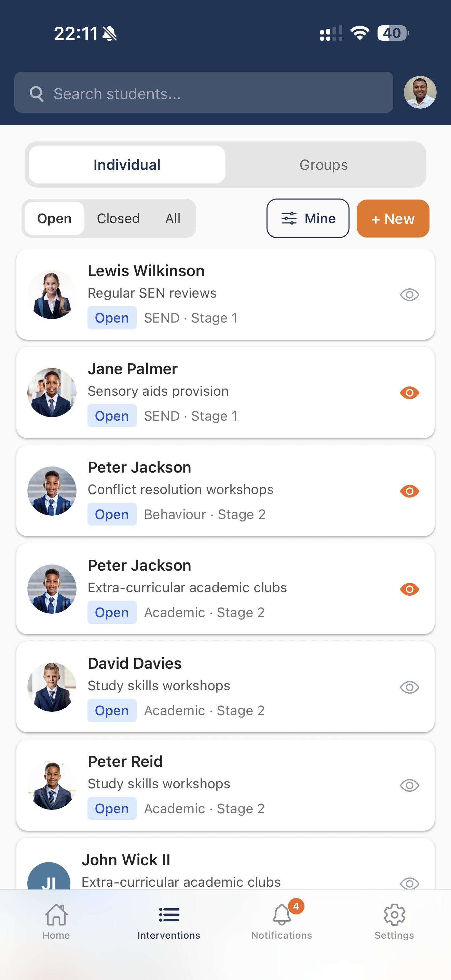Tap the muted bell status icon
Image resolution: width=451 pixels, height=980 pixels.
(110, 33)
